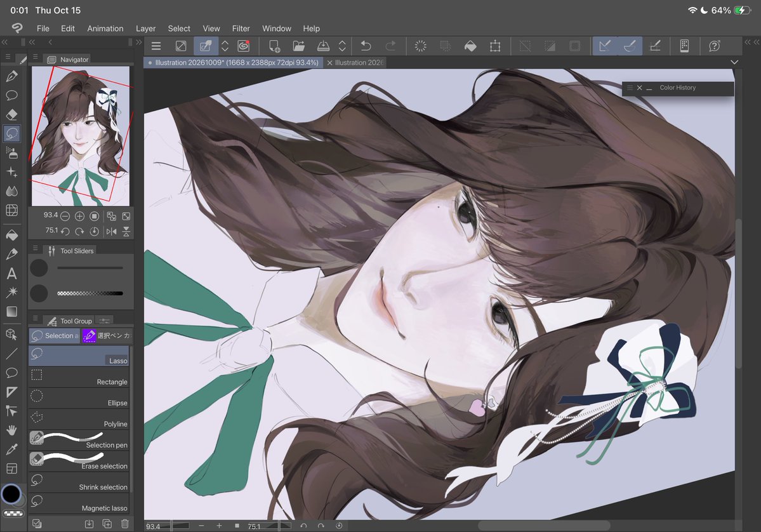The image size is (761, 532).
Task: Select the straight line Figure tool
Action: pyautogui.click(x=11, y=354)
